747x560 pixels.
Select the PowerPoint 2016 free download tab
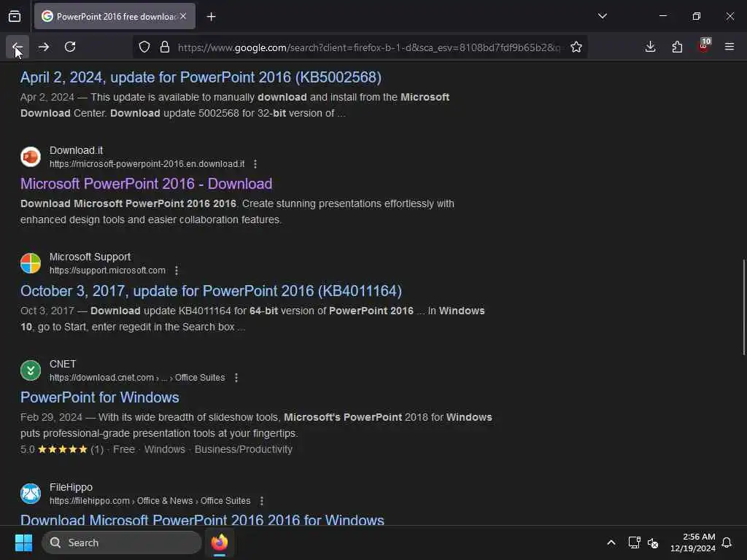point(115,16)
